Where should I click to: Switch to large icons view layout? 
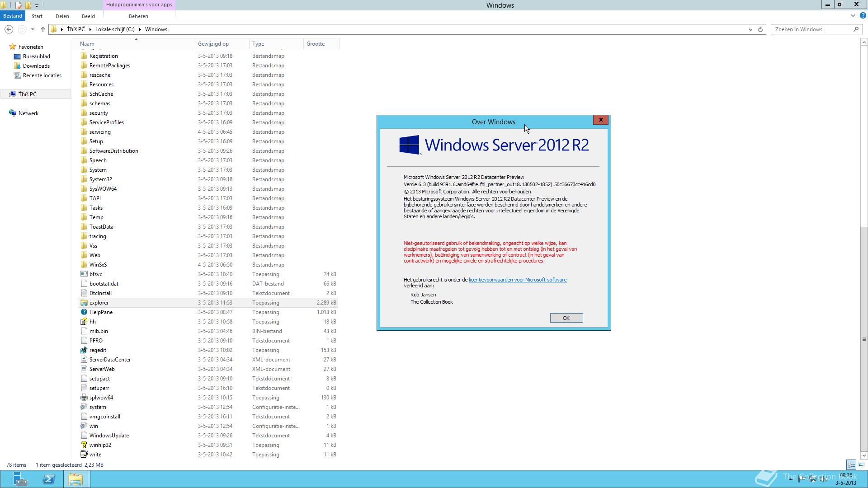861,465
